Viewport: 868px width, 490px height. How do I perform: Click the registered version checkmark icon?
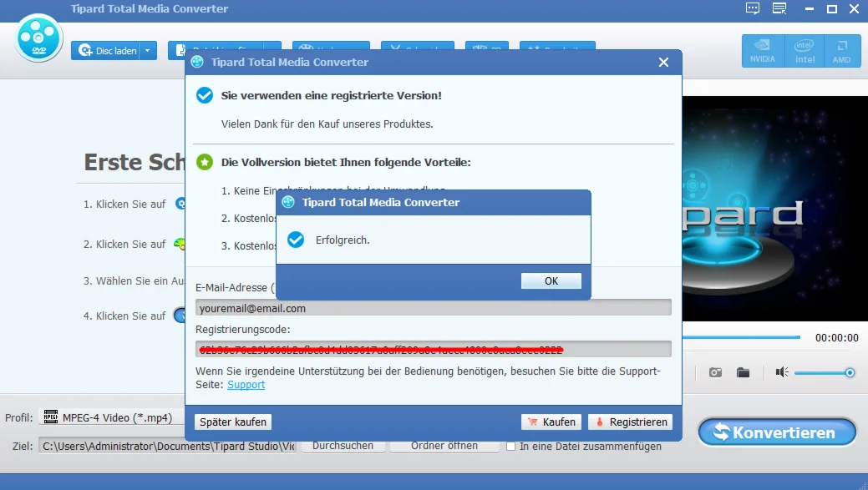205,95
